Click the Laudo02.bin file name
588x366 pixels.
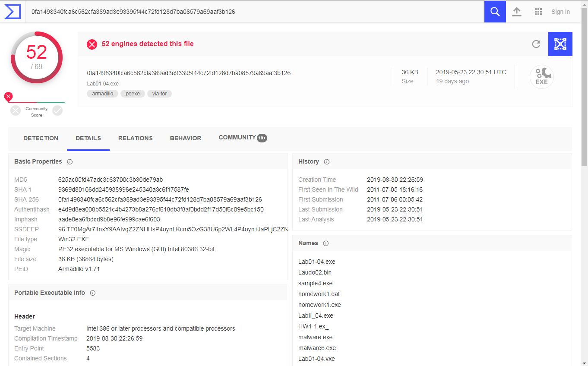(x=315, y=272)
